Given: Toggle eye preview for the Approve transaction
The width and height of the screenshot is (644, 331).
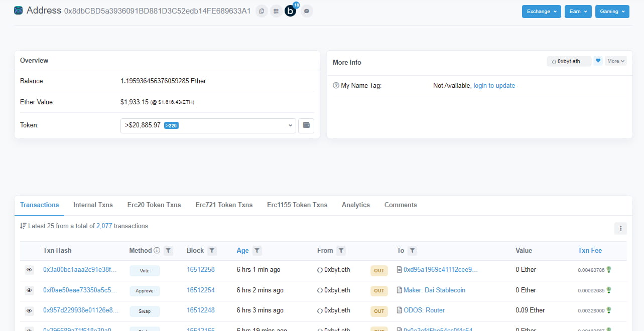Looking at the screenshot, I should coord(29,290).
